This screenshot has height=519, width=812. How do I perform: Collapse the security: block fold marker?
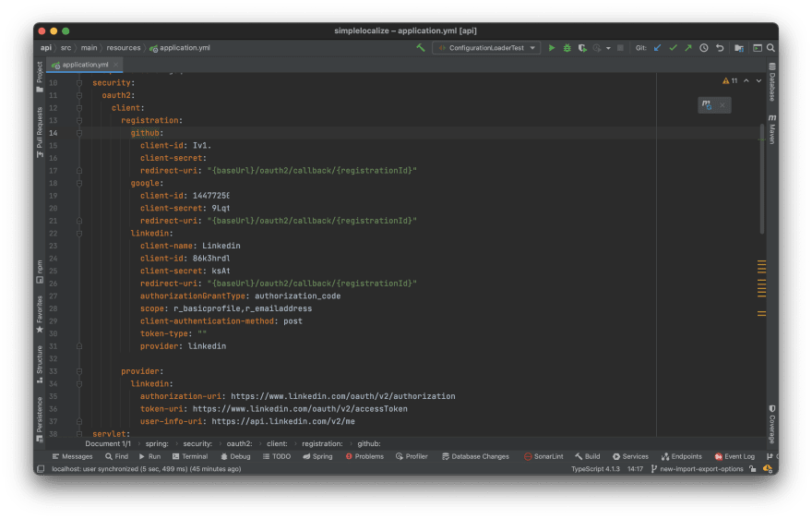tap(79, 83)
